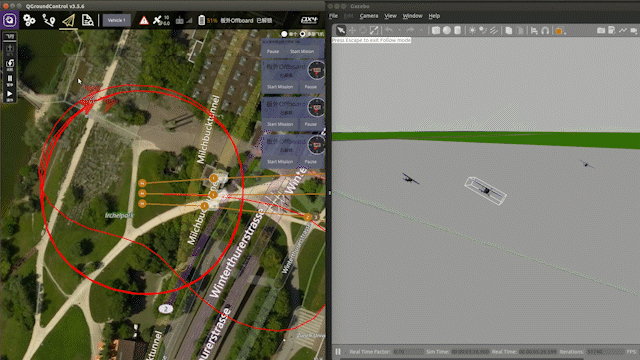Open the Analyze log viewer icon

tap(87, 20)
